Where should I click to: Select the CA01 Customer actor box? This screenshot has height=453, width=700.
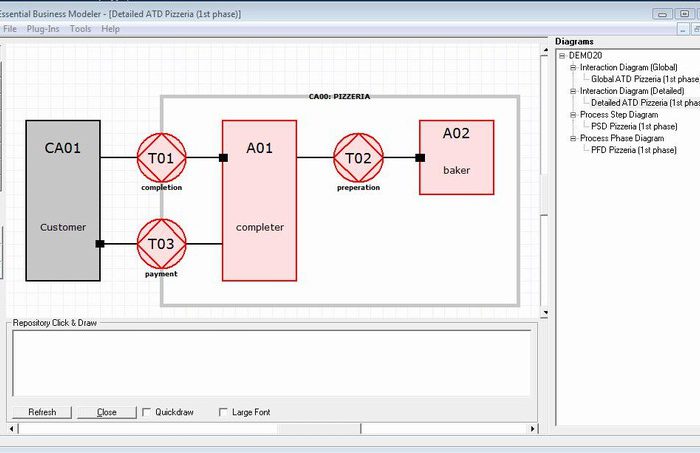(x=63, y=200)
